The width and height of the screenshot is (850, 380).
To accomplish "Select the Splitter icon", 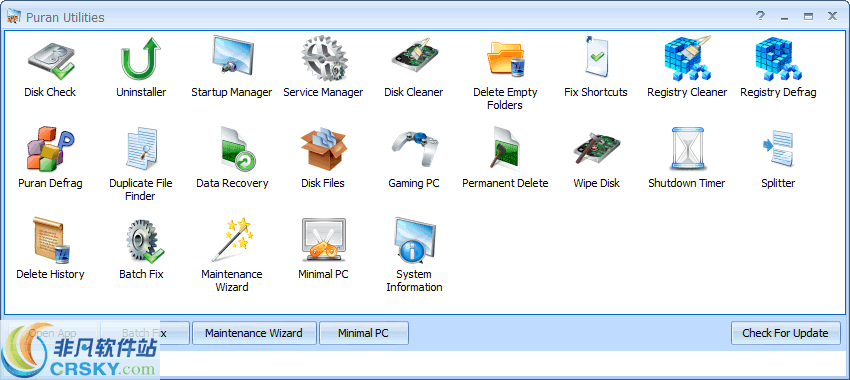I will coord(778,148).
